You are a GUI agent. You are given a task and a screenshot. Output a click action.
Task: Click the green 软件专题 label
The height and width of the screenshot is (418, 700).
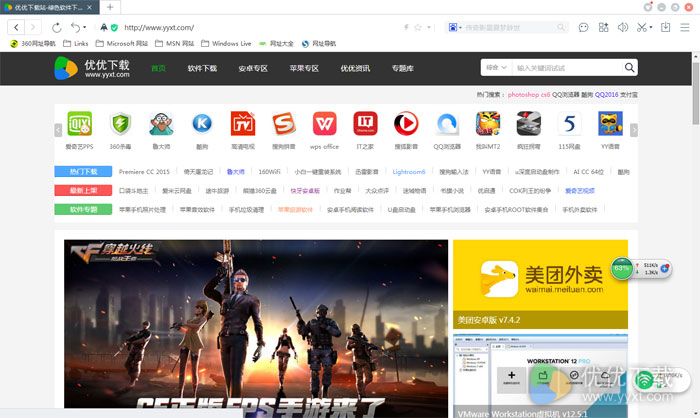click(83, 209)
